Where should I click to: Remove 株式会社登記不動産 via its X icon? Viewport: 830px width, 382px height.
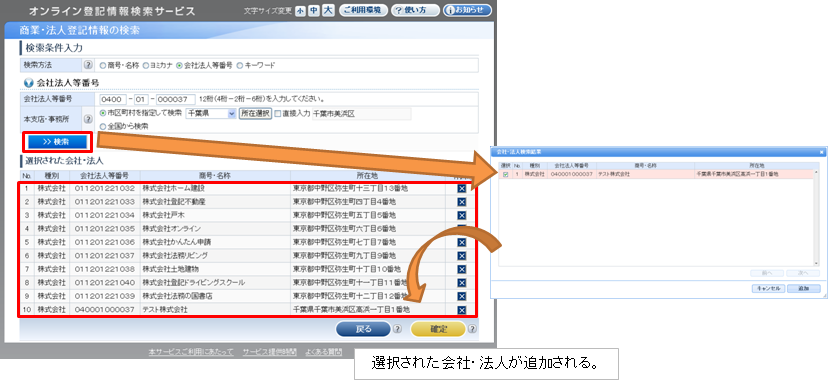[x=462, y=202]
